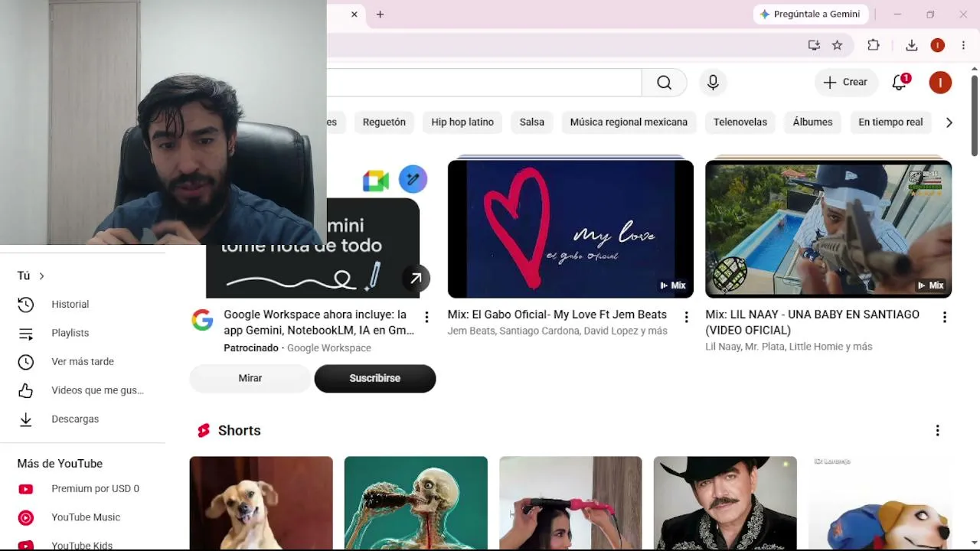Click the "Más de YouTube" sidebar heading

[x=60, y=464]
